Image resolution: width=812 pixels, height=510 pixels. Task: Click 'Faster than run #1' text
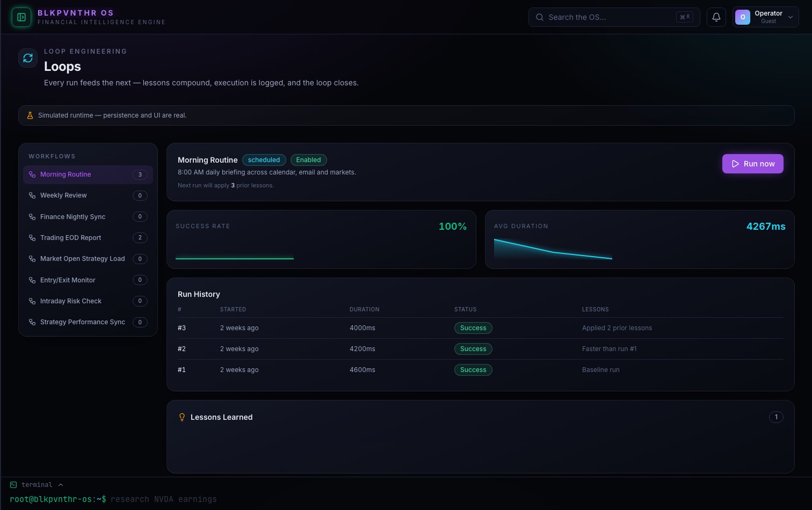click(x=610, y=349)
